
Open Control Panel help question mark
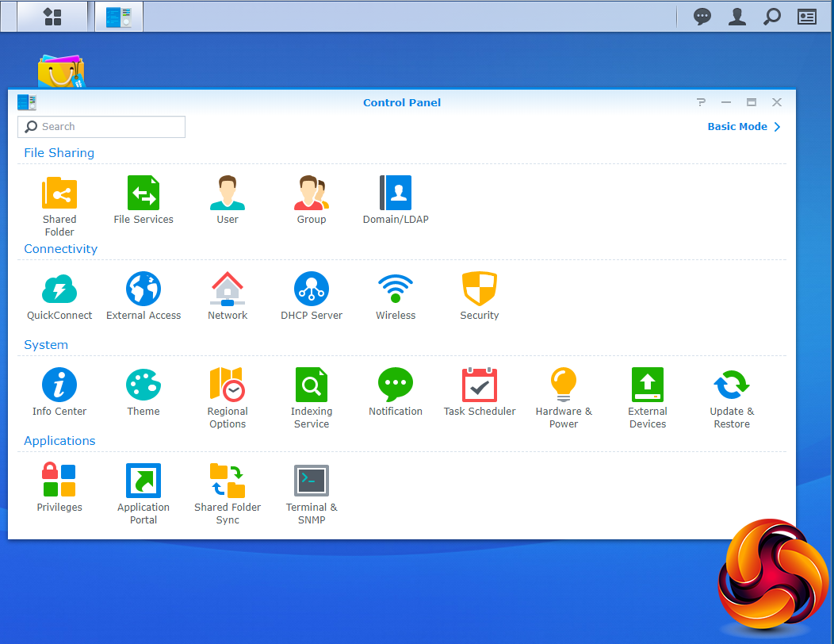click(x=701, y=102)
